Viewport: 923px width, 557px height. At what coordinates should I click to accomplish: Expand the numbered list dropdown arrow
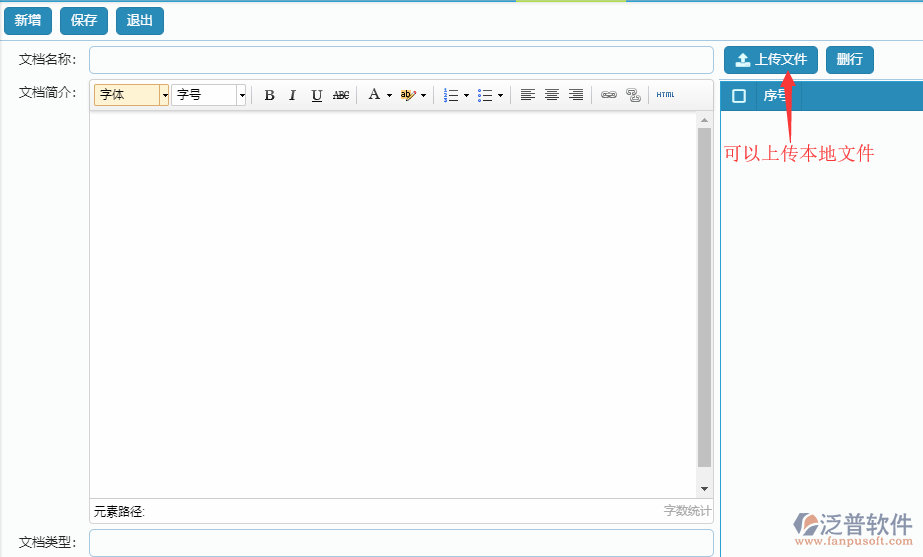[466, 96]
